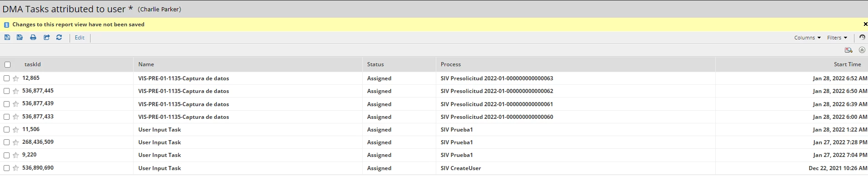
Task: Select the SIV CreateUser process cell
Action: pyautogui.click(x=461, y=168)
